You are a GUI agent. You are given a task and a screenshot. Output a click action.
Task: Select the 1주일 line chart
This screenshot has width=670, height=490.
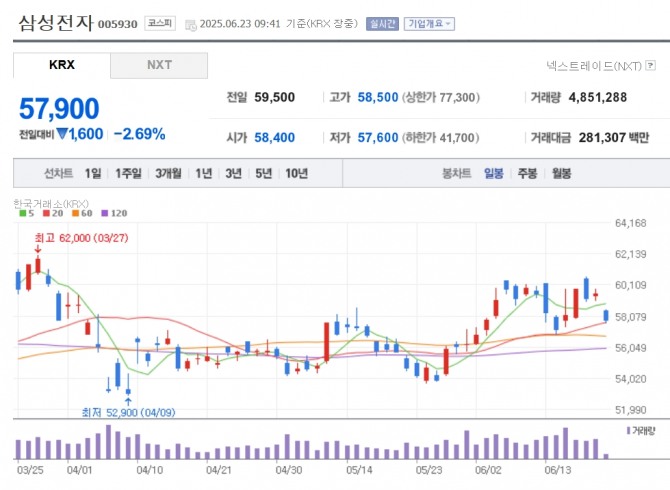coord(128,173)
